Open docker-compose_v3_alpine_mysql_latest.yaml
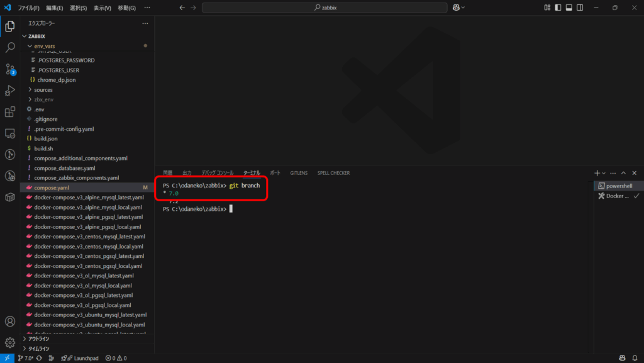Screen dimensions: 644x363 (x=87, y=198)
